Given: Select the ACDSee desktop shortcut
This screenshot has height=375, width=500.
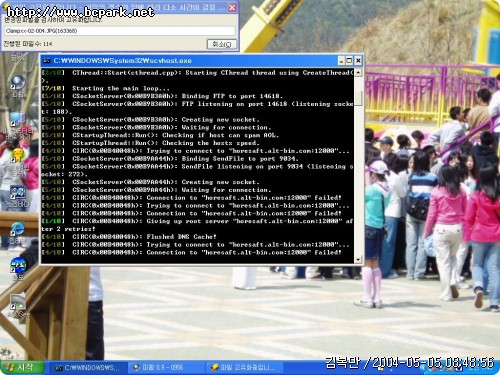Looking at the screenshot, I should (18, 306).
